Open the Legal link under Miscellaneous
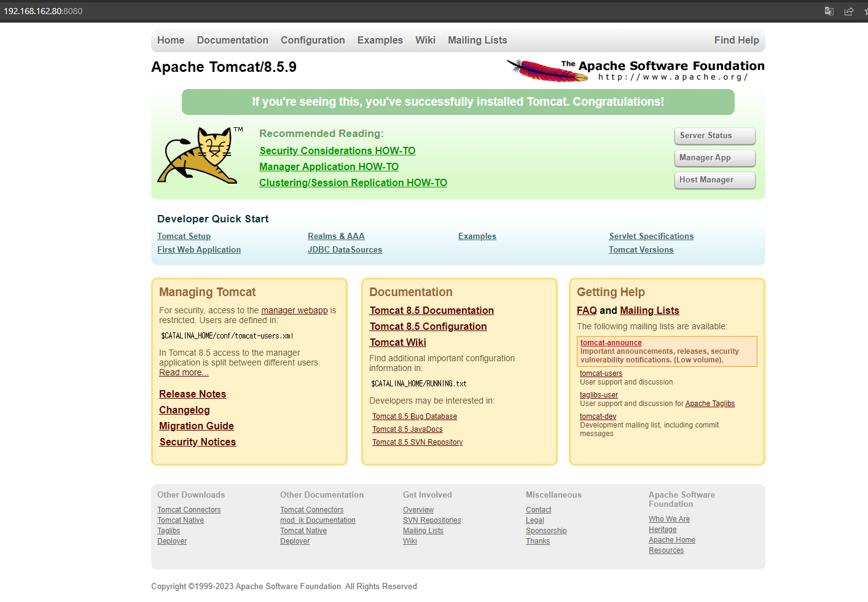This screenshot has width=868, height=602. tap(535, 520)
